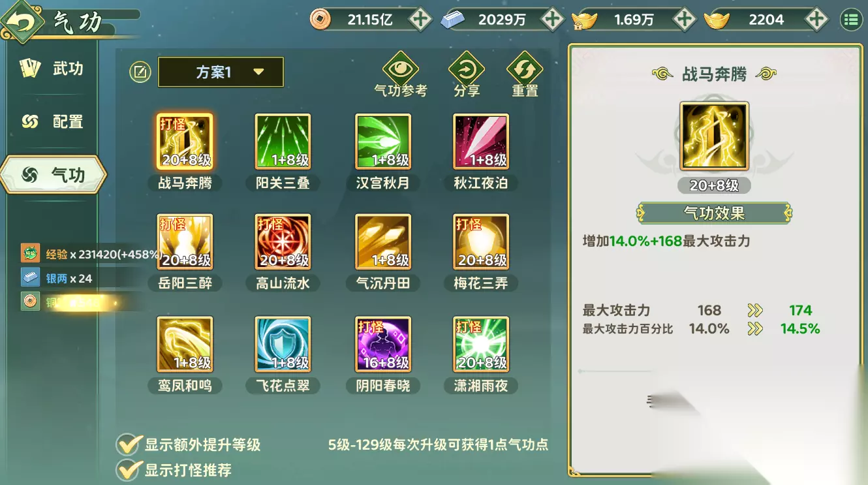
Task: Select the 高山流水 skill icon
Action: click(283, 242)
